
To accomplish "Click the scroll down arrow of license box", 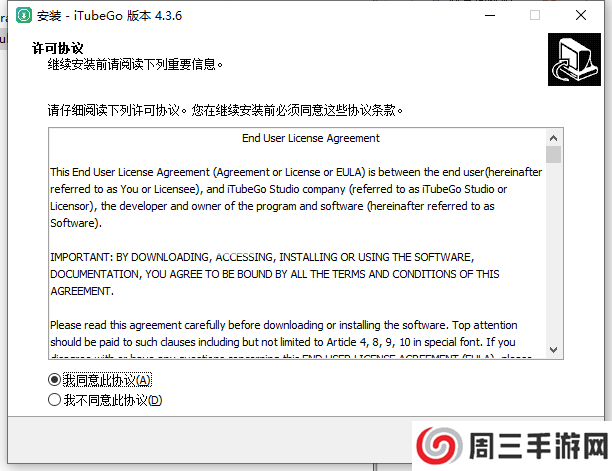I will tap(553, 350).
